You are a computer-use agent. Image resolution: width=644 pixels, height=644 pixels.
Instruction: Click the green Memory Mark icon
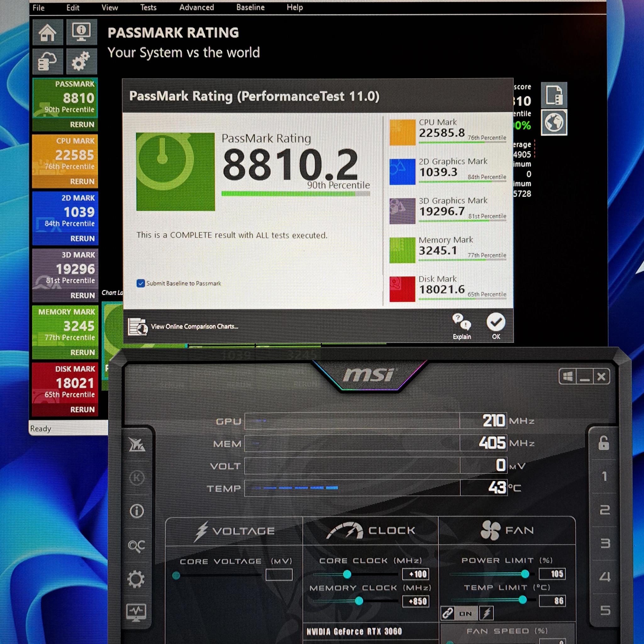(x=402, y=250)
